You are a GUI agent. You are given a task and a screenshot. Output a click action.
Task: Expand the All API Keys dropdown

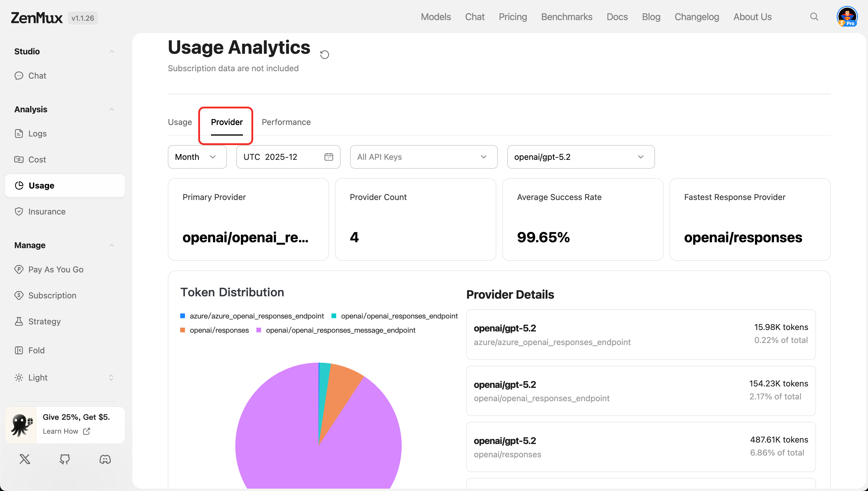coord(423,157)
